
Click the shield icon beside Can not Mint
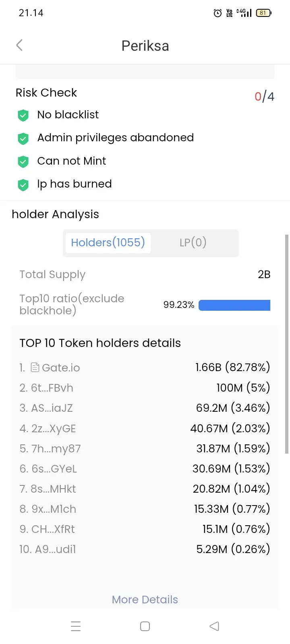point(23,161)
